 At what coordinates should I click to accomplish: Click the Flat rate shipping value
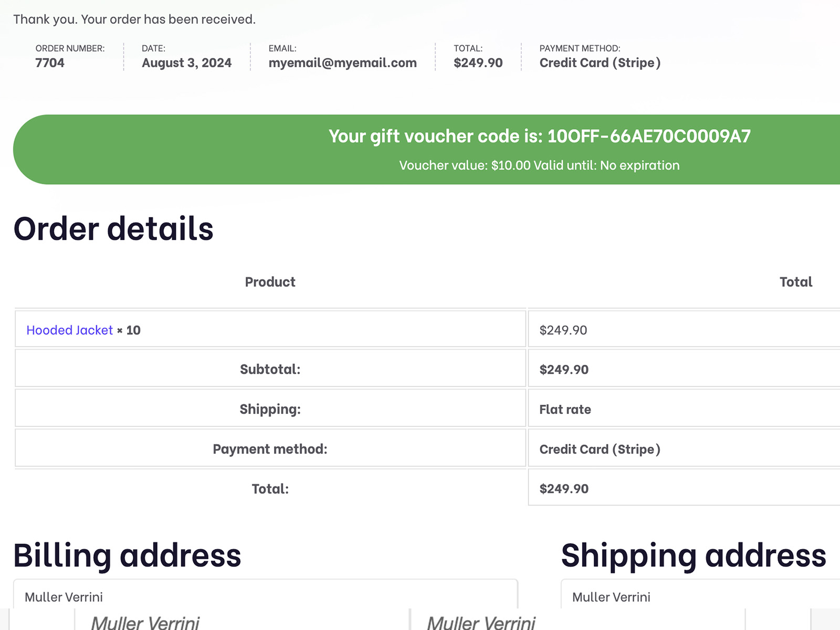click(x=565, y=409)
